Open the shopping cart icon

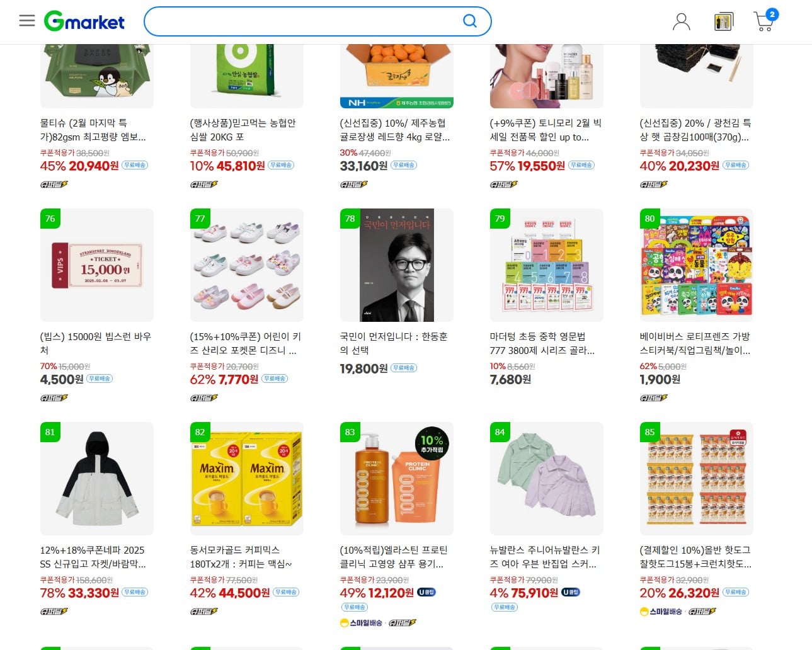click(x=765, y=21)
